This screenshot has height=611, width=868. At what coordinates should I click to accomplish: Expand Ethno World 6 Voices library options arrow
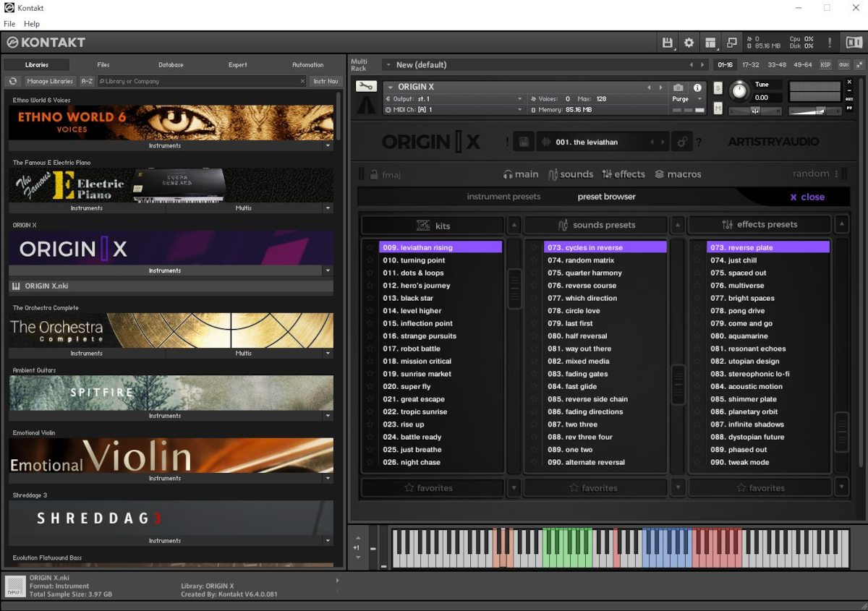point(328,146)
